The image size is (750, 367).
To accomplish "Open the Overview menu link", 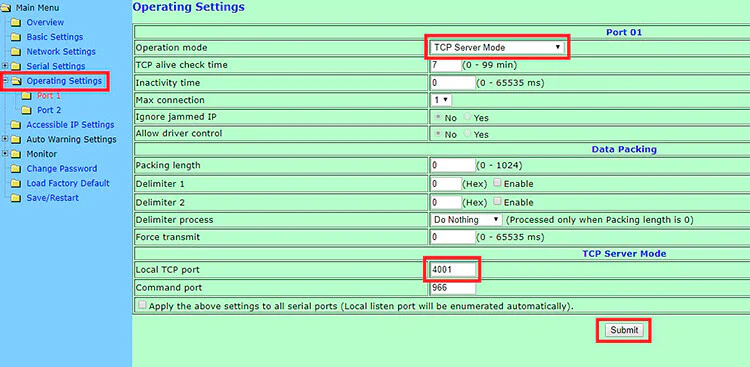I will click(45, 22).
